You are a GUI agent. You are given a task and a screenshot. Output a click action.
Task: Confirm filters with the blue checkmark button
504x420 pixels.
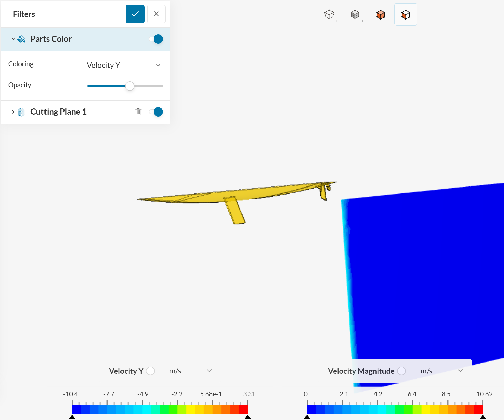pyautogui.click(x=135, y=14)
